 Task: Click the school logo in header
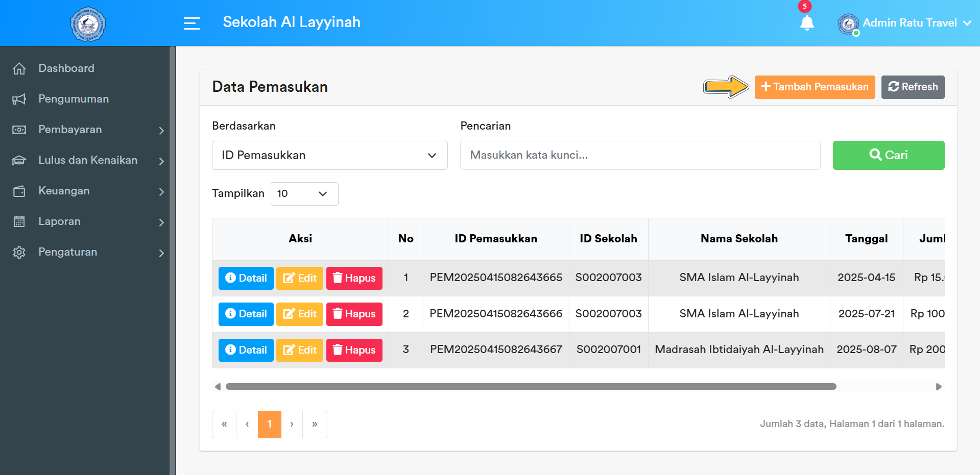(x=88, y=23)
